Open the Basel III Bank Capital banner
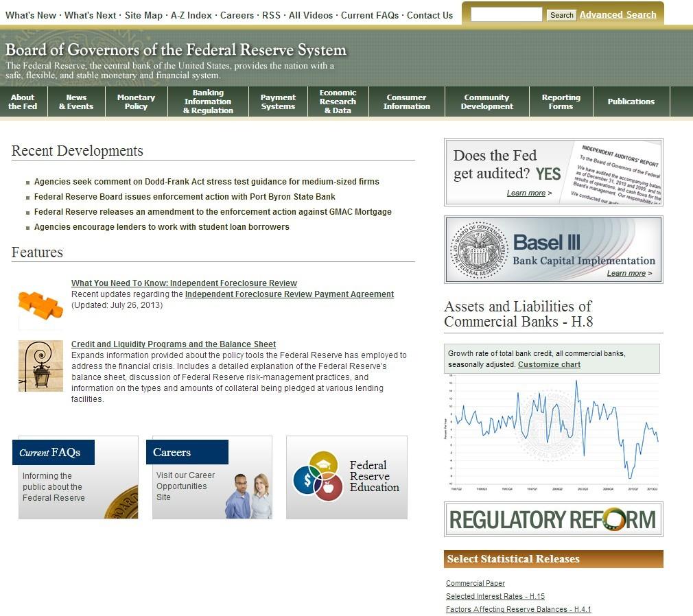Viewport: 693px width, 616px height. click(x=553, y=249)
